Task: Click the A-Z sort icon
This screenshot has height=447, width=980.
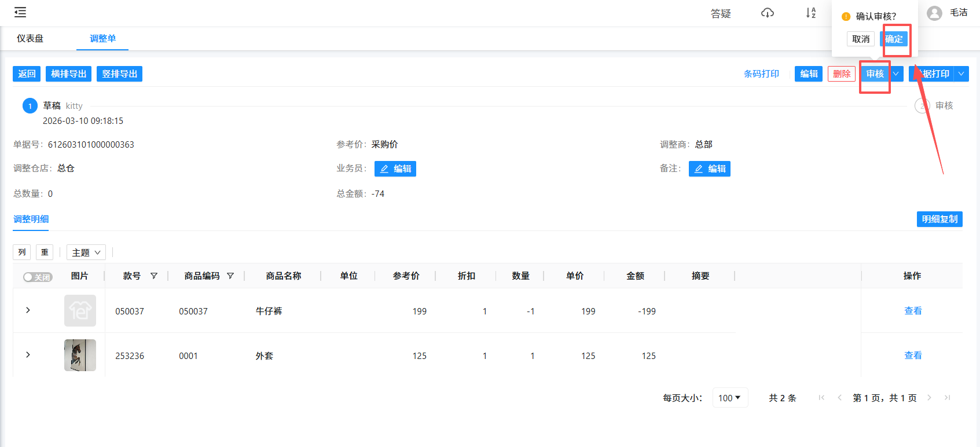Action: point(810,13)
